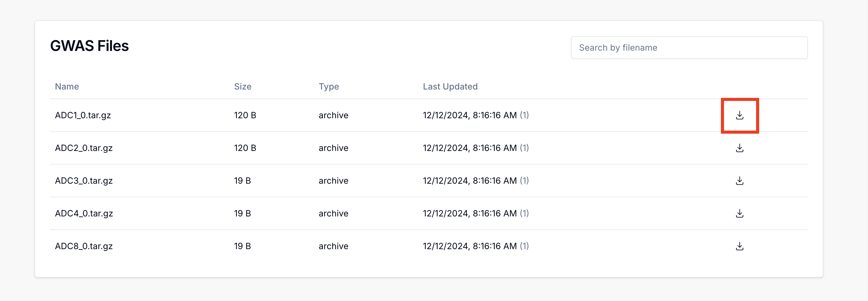Click version indicator (1) in ADC4_0.tar.gz row
This screenshot has width=868, height=301.
coord(524,214)
